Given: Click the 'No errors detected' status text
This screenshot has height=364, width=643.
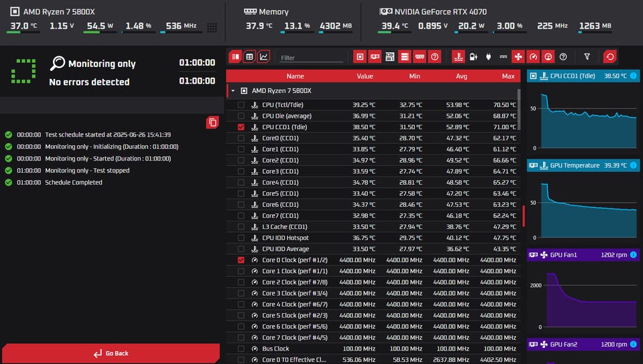Looking at the screenshot, I should (89, 82).
